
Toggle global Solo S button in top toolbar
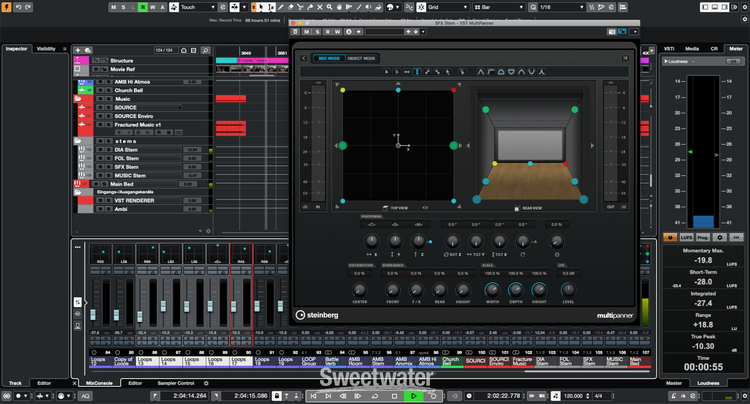coord(123,7)
